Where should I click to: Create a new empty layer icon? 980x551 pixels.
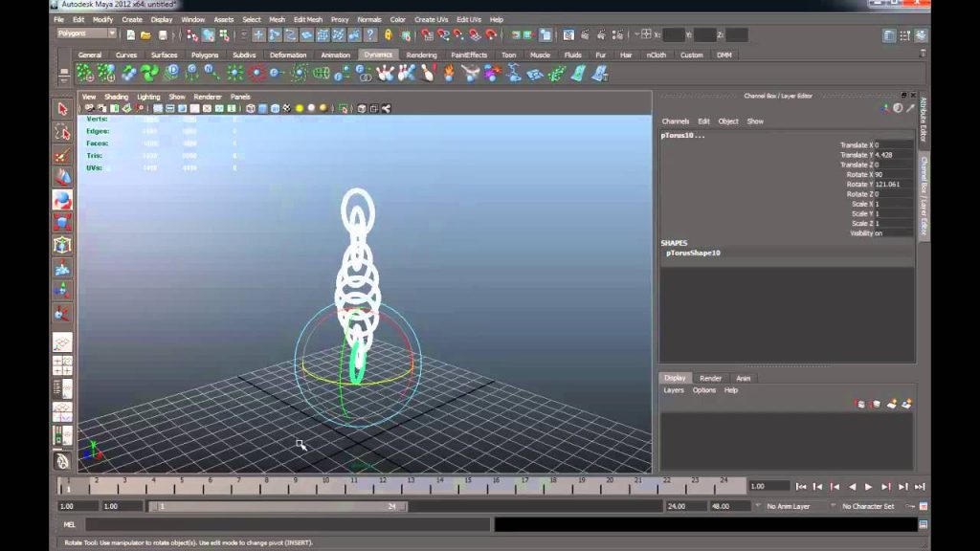[x=891, y=405]
